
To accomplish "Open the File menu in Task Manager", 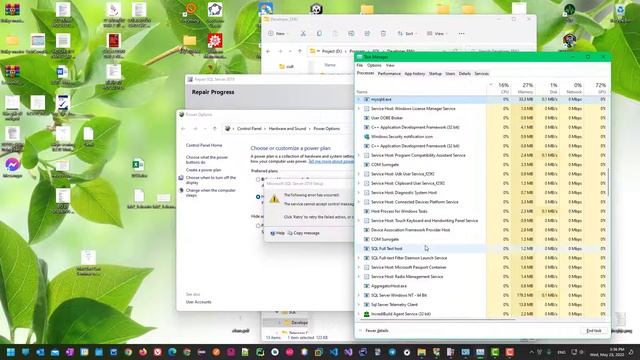I will [x=360, y=65].
